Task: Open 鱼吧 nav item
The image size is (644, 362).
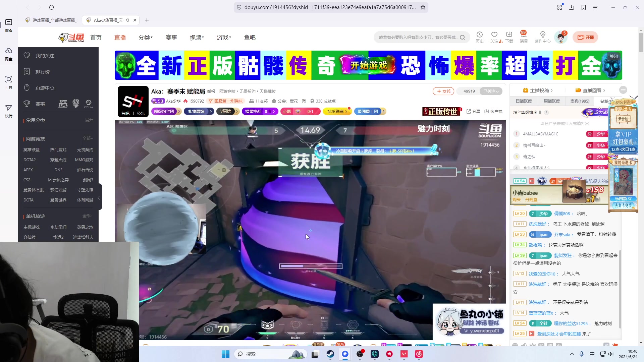Action: [x=250, y=38]
